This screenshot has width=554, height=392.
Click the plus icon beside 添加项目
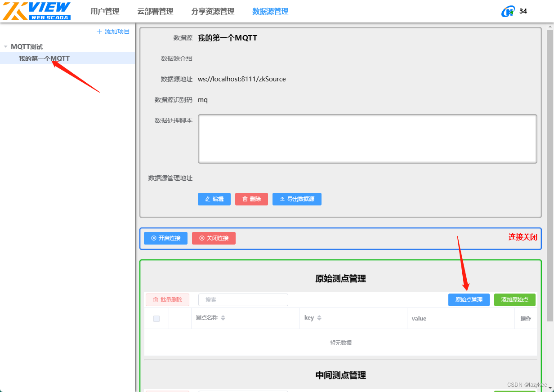click(x=98, y=31)
